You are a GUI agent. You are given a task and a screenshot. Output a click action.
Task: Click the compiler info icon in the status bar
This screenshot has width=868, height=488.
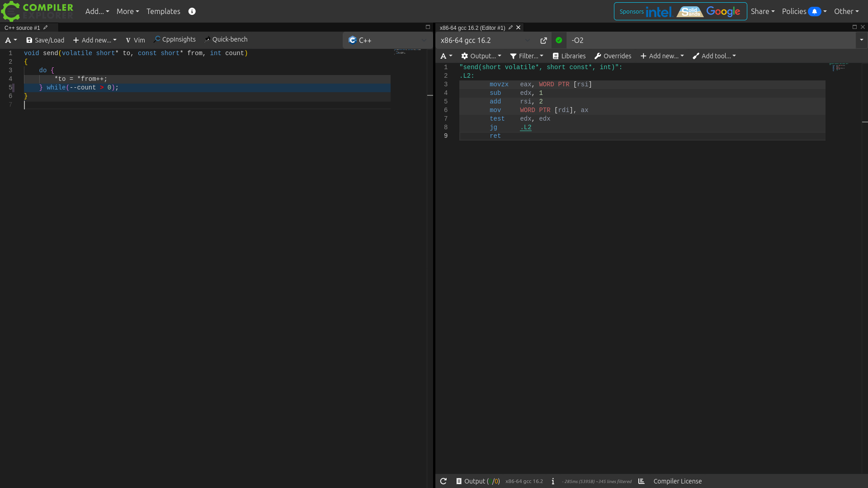pyautogui.click(x=553, y=481)
